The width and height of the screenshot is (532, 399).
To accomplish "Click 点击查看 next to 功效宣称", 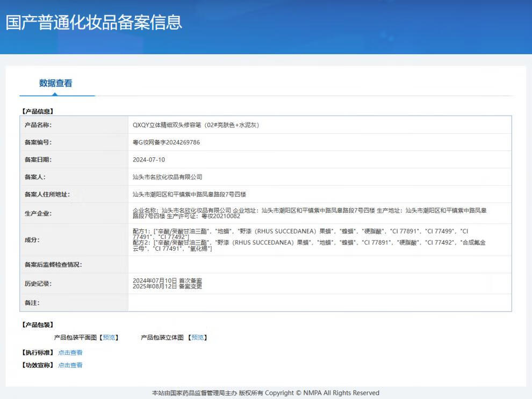I will [70, 365].
